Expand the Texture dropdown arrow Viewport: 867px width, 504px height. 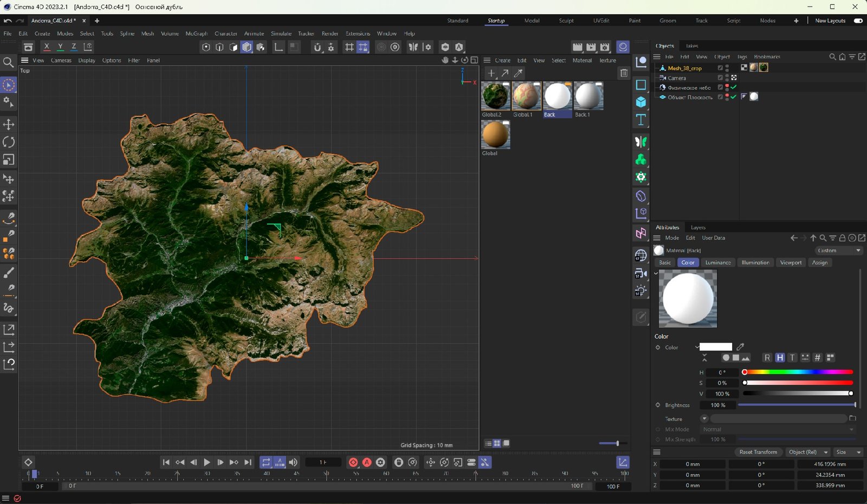[704, 419]
